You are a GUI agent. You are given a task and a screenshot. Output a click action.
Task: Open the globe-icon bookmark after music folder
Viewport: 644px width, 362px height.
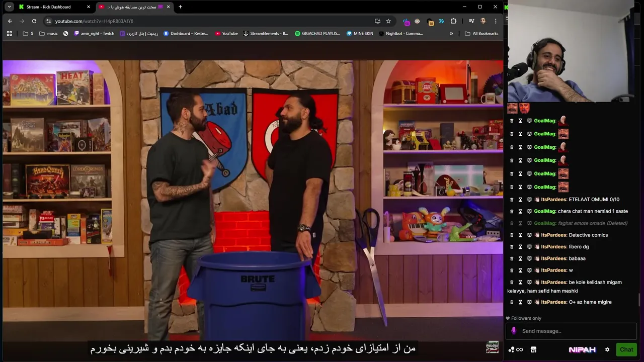(65, 34)
